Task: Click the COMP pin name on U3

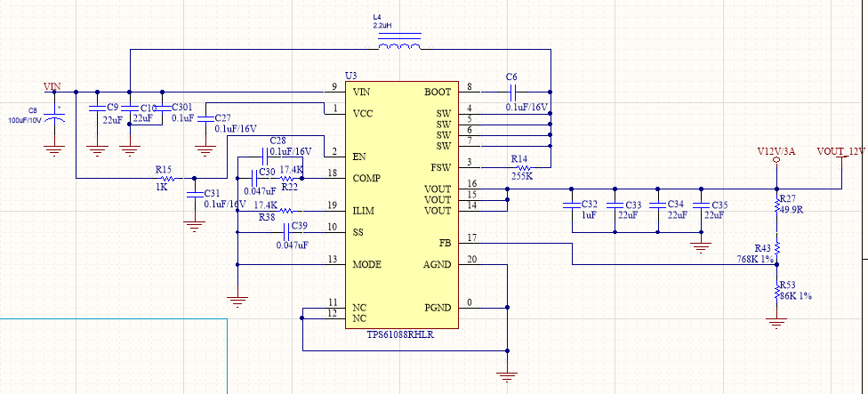Action: pos(366,178)
